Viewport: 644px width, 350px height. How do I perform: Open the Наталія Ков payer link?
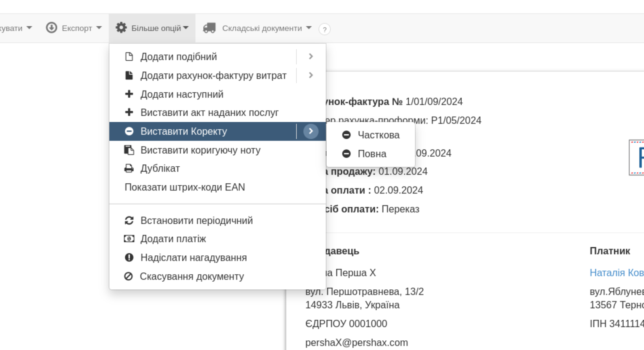click(616, 273)
